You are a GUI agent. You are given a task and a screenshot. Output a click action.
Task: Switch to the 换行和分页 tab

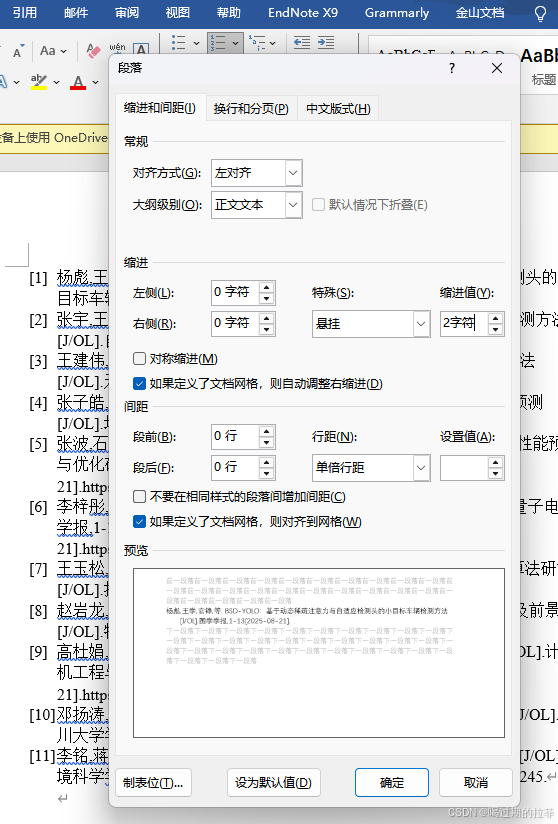point(251,109)
